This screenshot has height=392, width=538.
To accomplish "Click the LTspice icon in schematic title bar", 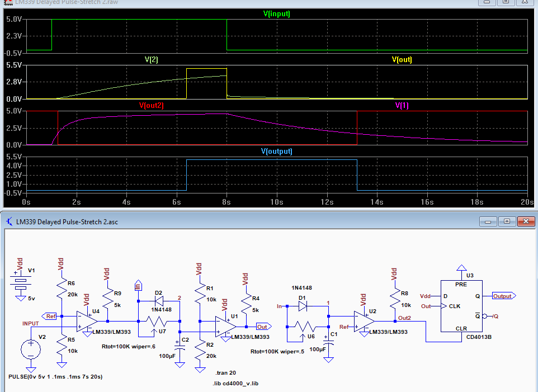I will click(x=10, y=222).
